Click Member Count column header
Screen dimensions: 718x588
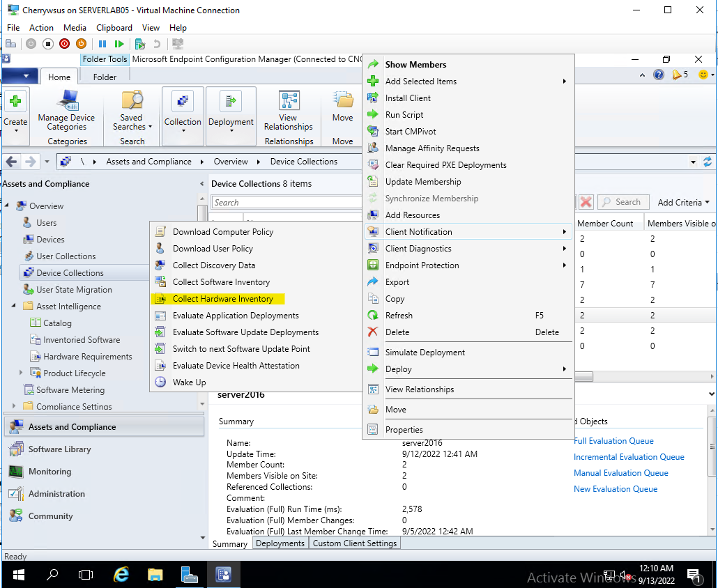pos(605,224)
